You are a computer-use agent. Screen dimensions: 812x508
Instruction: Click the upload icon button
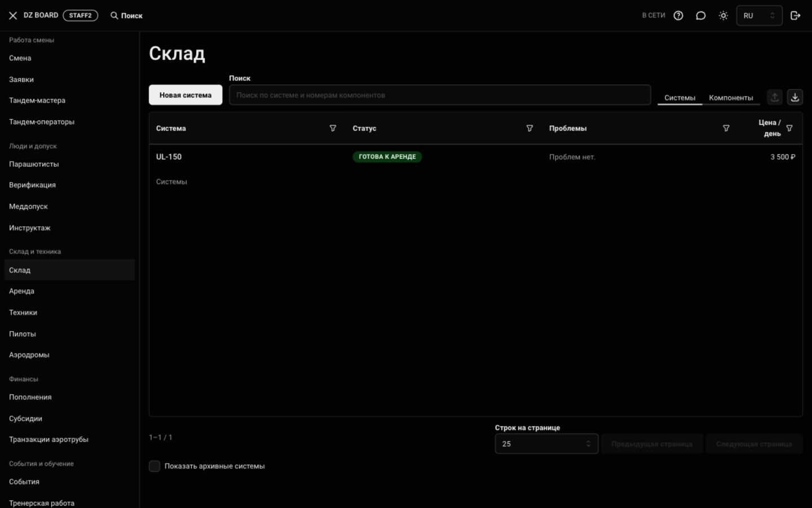[x=775, y=97]
